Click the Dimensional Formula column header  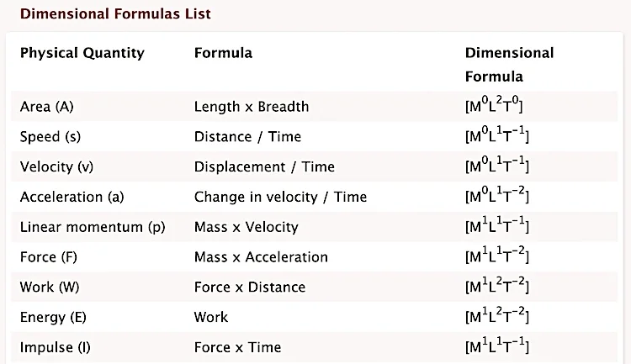coord(510,65)
